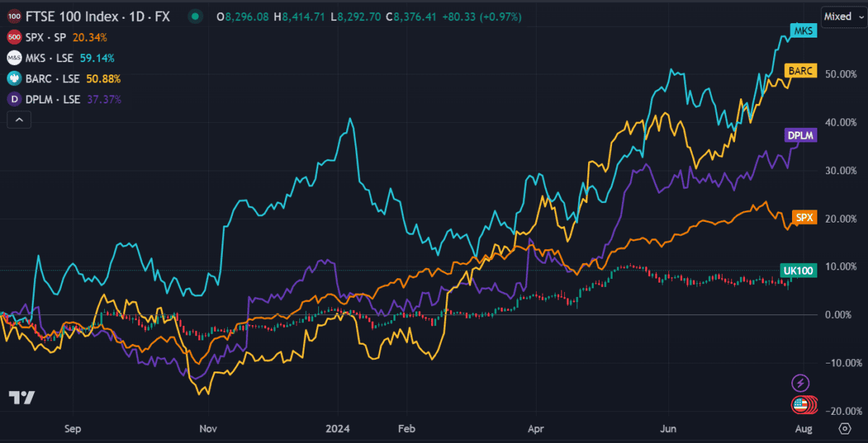868x443 pixels.
Task: Click the orange SPX price scale label
Action: [x=804, y=218]
